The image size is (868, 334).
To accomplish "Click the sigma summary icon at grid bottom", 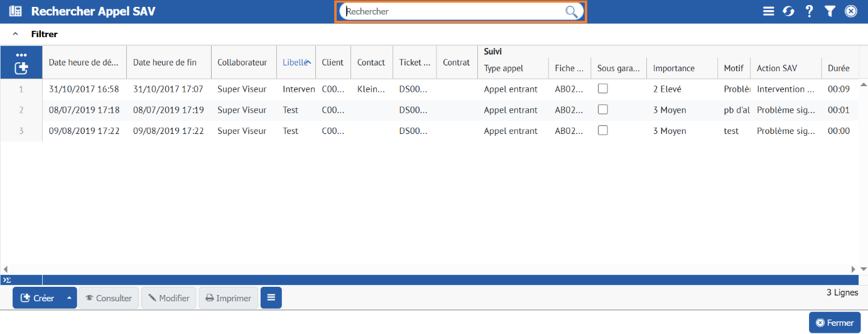I will pos(6,280).
